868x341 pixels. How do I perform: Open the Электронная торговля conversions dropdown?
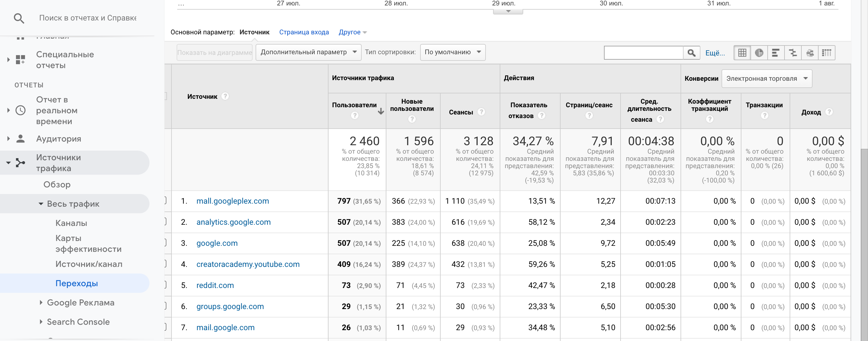pos(766,78)
